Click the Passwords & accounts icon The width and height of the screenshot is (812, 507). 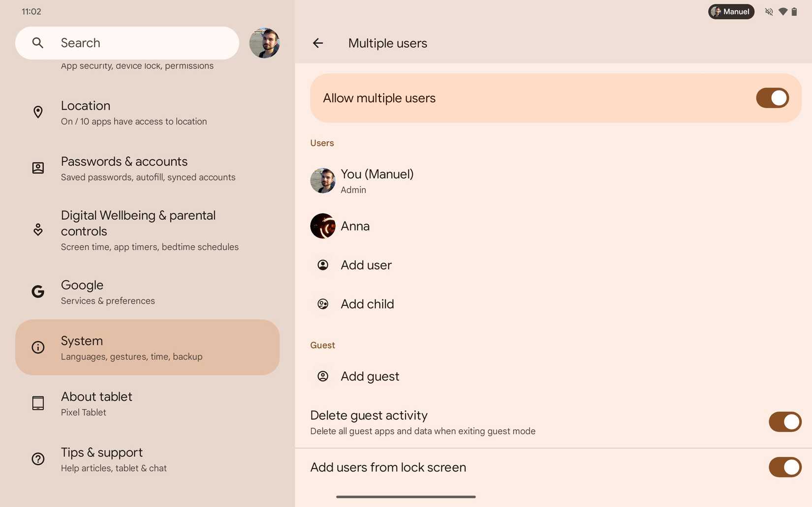pyautogui.click(x=38, y=168)
